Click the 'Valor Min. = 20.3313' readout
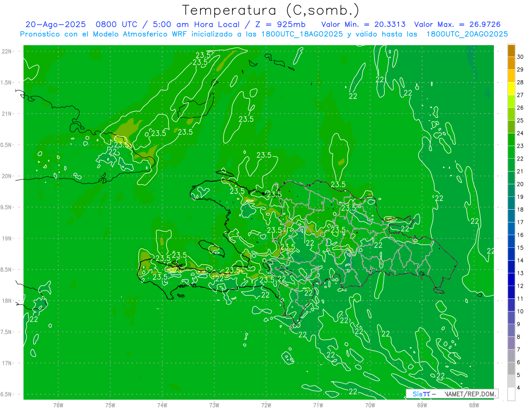The image size is (532, 411). tap(364, 25)
